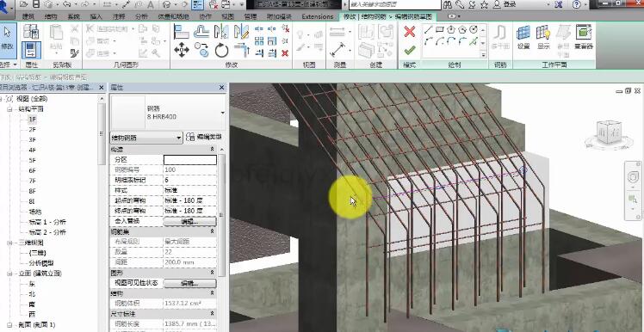644x332 pixels.
Task: Collapse the Construction properties section
Action: (213, 150)
